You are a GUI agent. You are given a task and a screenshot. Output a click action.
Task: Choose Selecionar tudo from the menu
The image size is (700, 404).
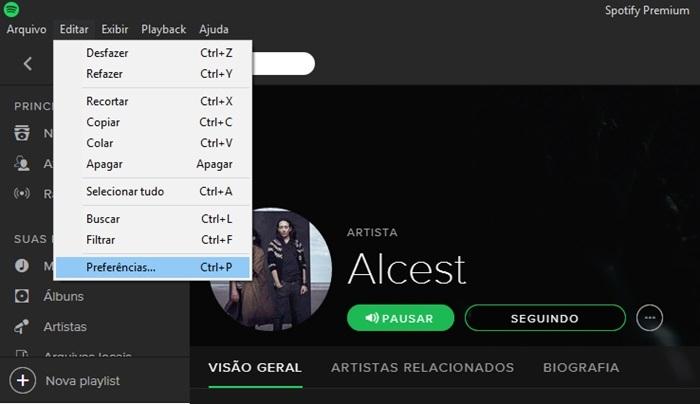click(x=153, y=192)
